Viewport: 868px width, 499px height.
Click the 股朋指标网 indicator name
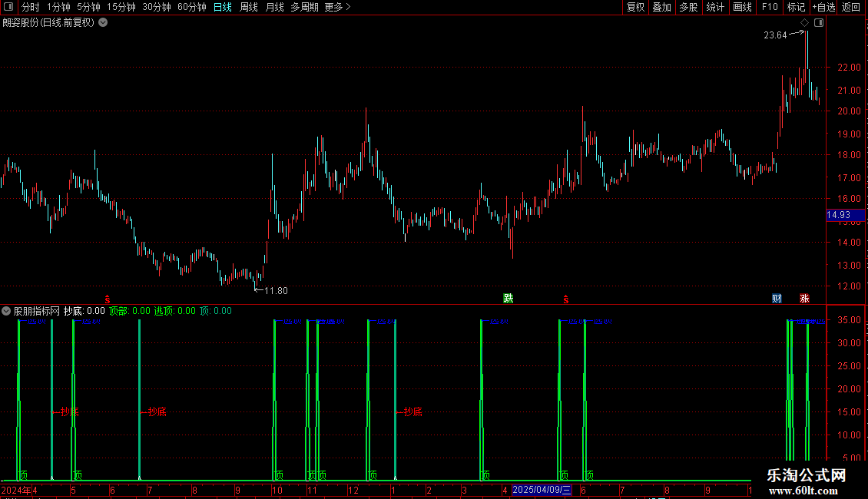tap(37, 311)
